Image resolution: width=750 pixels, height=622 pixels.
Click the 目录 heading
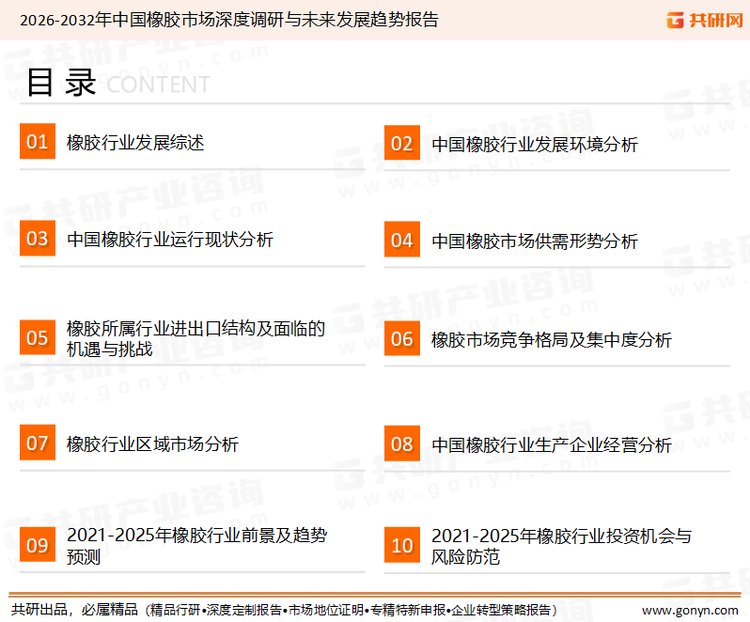(x=61, y=83)
